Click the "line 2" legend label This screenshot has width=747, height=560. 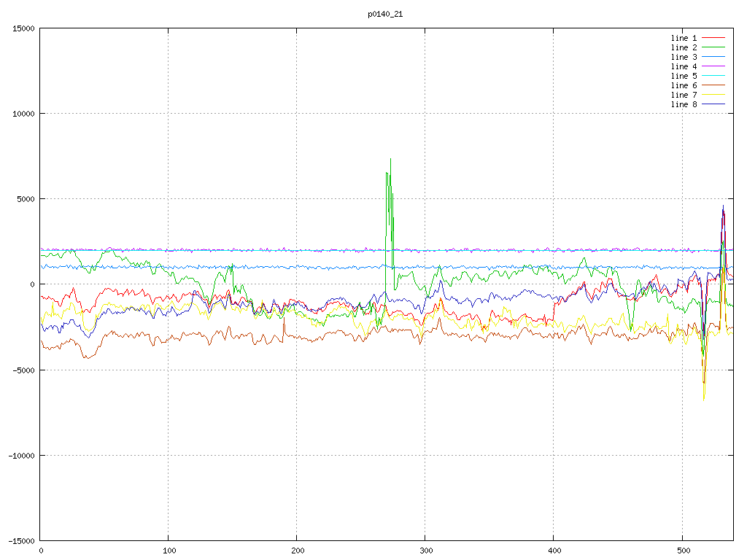(684, 47)
